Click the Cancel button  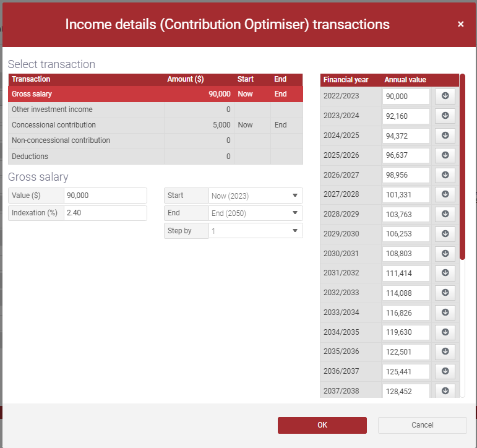[x=422, y=425]
